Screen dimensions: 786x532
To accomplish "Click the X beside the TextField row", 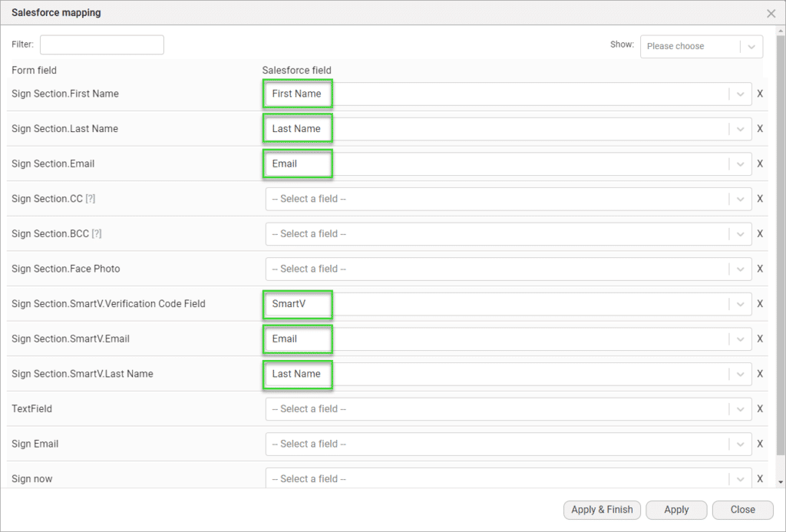I will coord(760,409).
